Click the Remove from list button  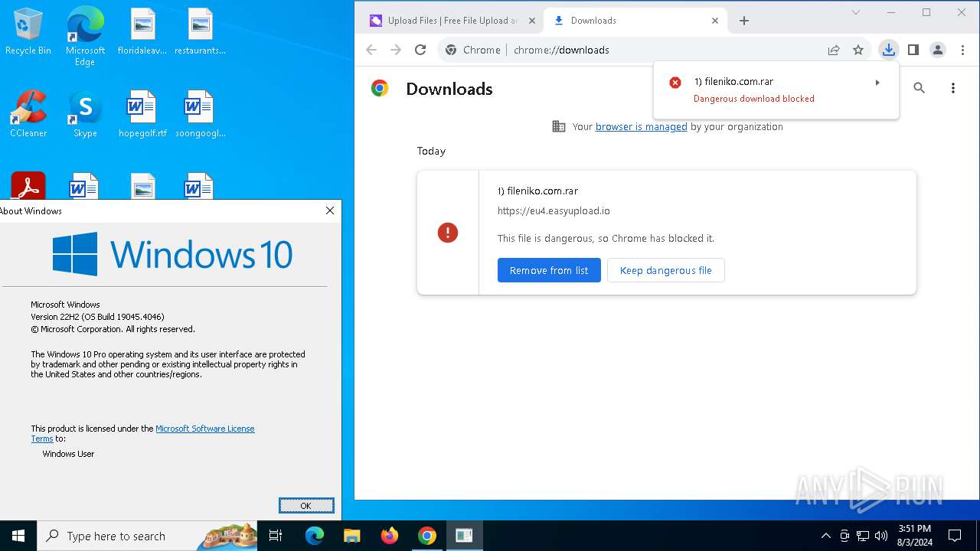tap(549, 270)
